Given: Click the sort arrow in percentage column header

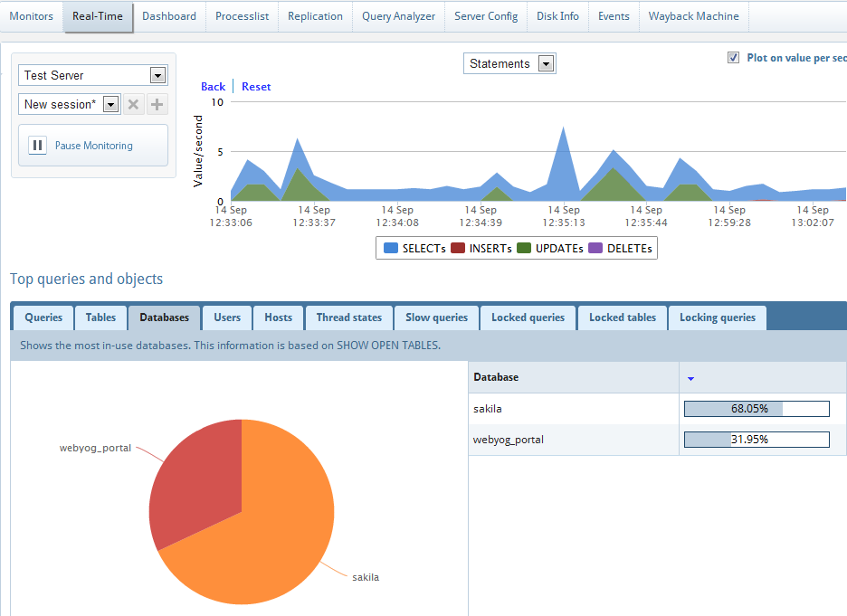Looking at the screenshot, I should coord(690,378).
